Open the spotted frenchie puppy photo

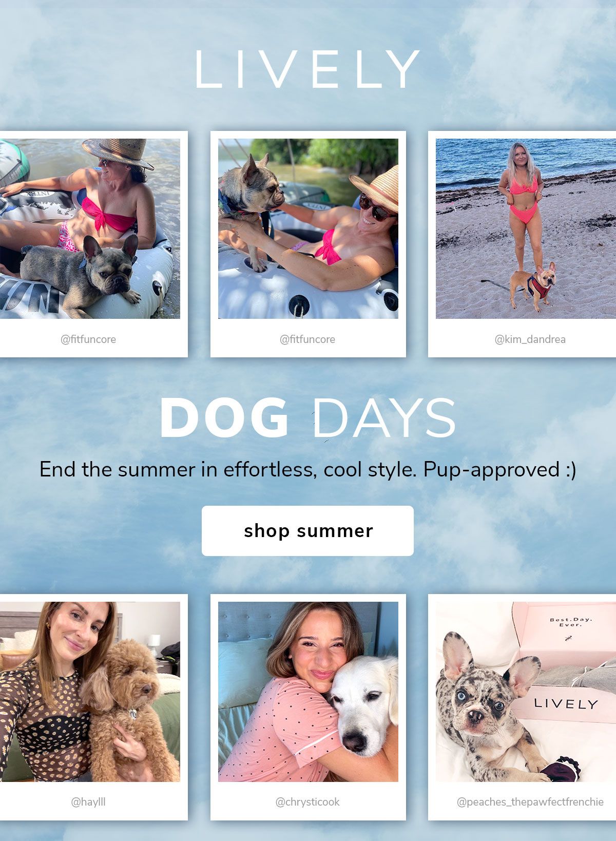click(526, 692)
